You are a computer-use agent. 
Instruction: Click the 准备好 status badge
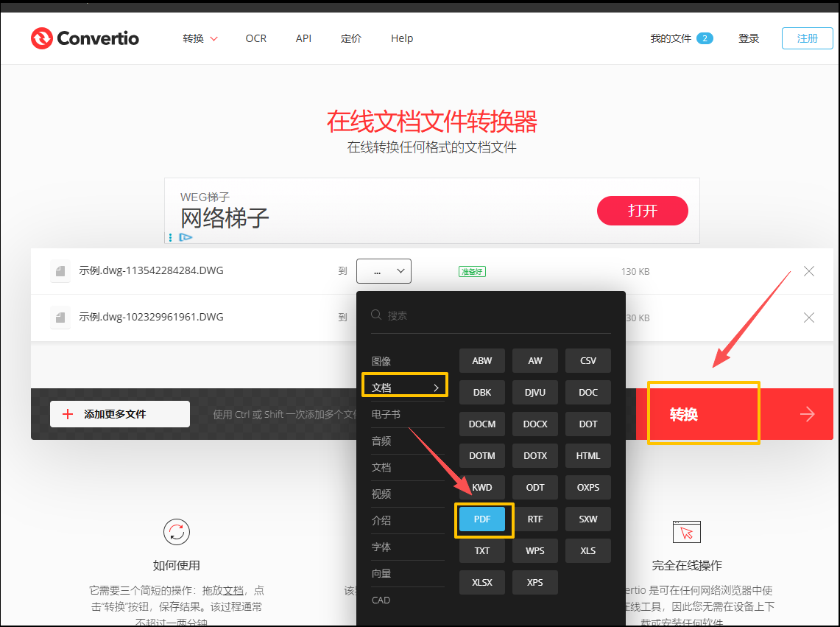471,271
